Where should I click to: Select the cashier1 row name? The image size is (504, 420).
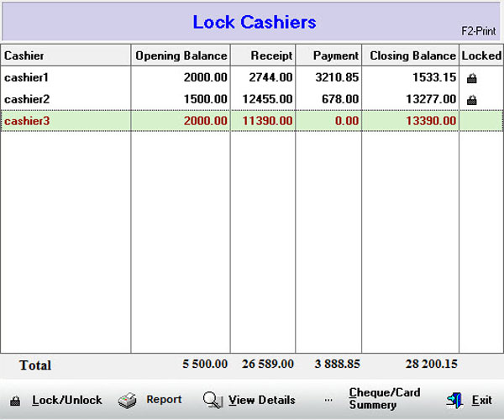click(x=27, y=77)
